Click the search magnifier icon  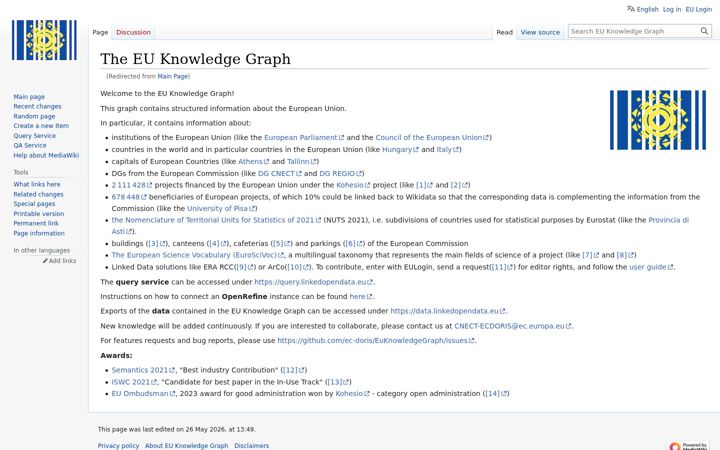[x=704, y=31]
